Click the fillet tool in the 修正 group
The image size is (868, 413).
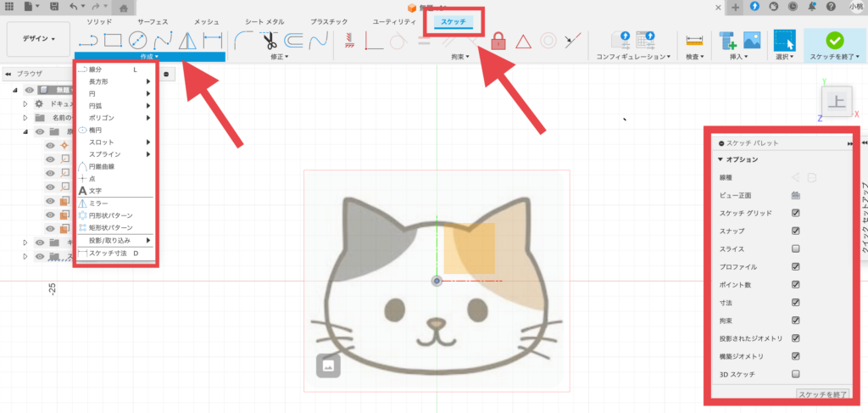[243, 40]
